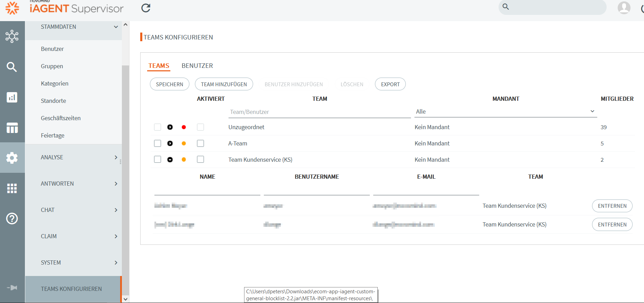This screenshot has width=644, height=303.
Task: Expand the Chat menu section
Action: [73, 210]
